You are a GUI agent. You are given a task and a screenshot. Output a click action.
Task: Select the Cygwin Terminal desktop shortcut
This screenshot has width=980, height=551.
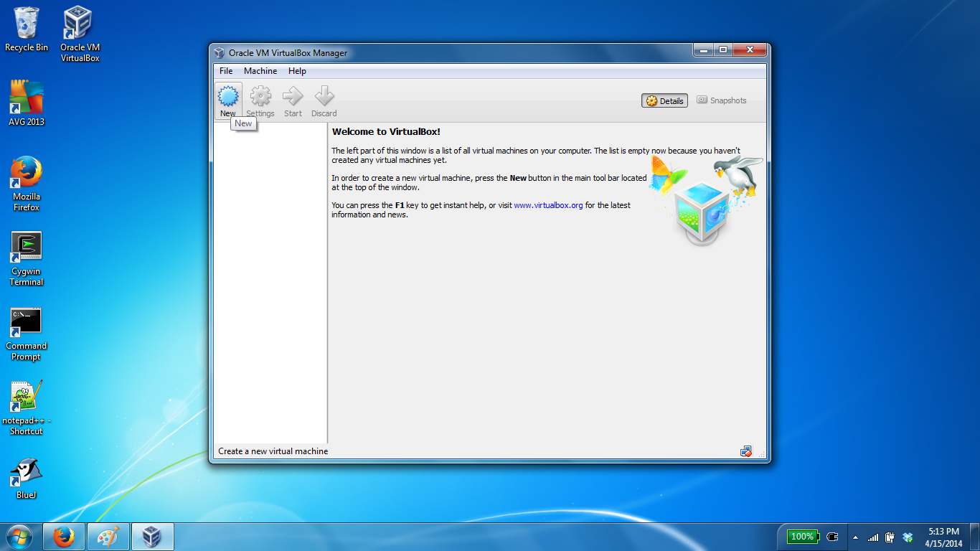tap(27, 258)
